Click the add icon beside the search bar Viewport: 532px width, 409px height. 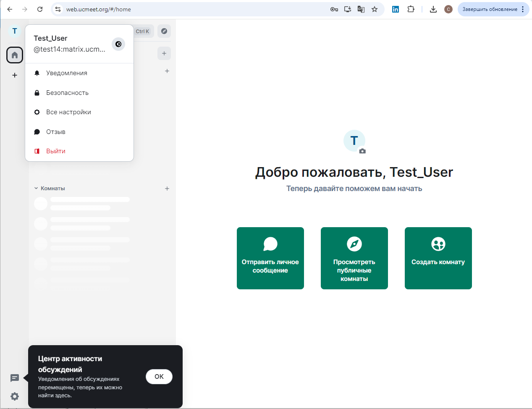(x=164, y=53)
